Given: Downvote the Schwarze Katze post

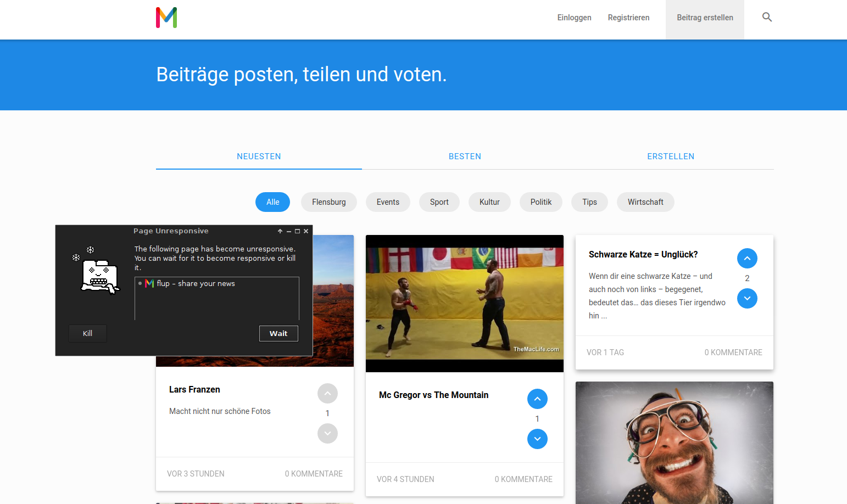Looking at the screenshot, I should (747, 299).
